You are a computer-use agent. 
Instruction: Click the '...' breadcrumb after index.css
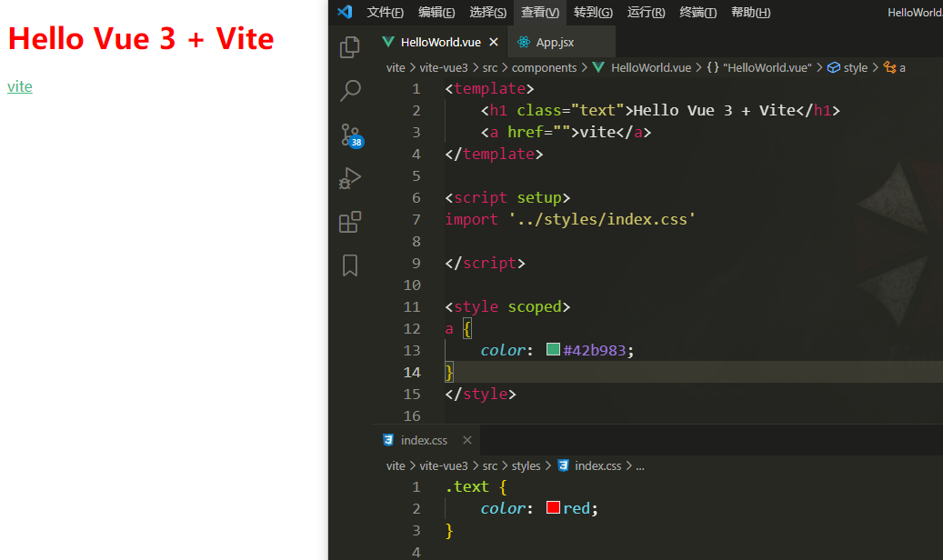coord(640,465)
